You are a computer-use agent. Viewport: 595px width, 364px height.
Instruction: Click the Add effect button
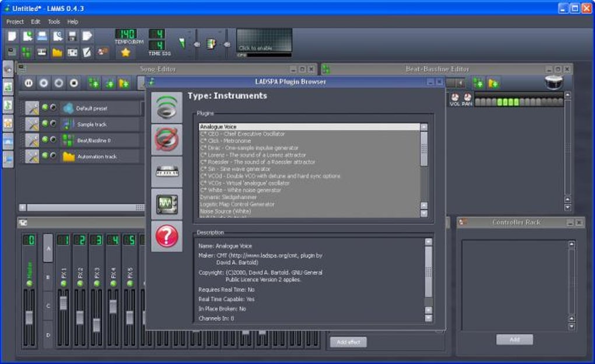(x=348, y=342)
